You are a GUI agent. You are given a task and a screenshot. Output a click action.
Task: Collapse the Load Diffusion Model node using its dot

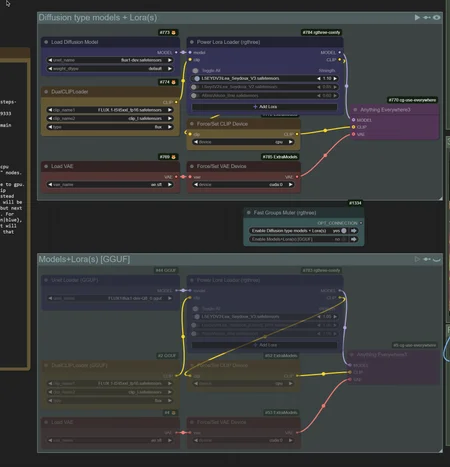click(x=46, y=42)
